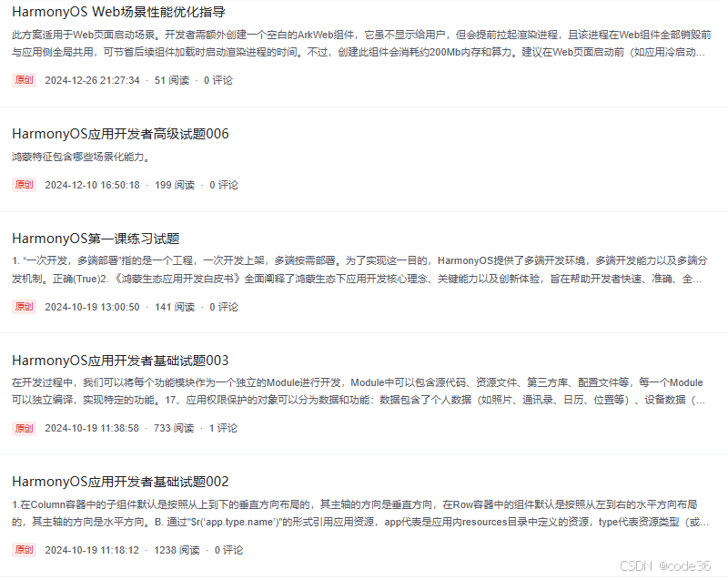Click 0 评论 on 高级试题006 article

pyautogui.click(x=224, y=185)
